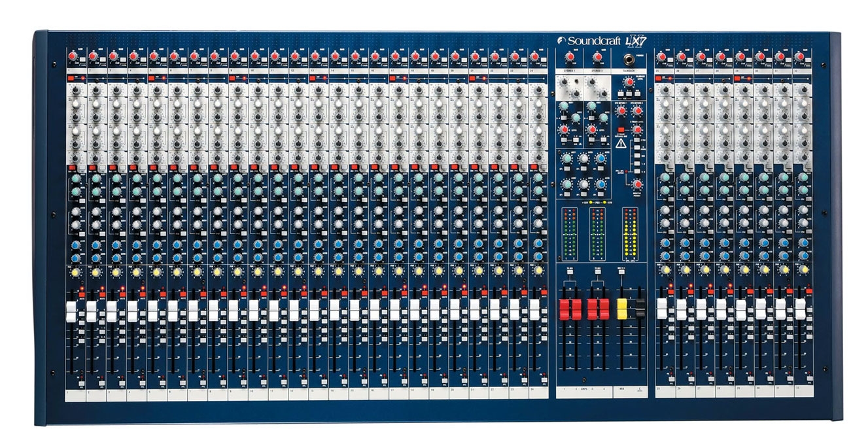Viewport: 868px width, 444px height.
Task: Click the warning triangle symbol in master section
Action: 621,143
